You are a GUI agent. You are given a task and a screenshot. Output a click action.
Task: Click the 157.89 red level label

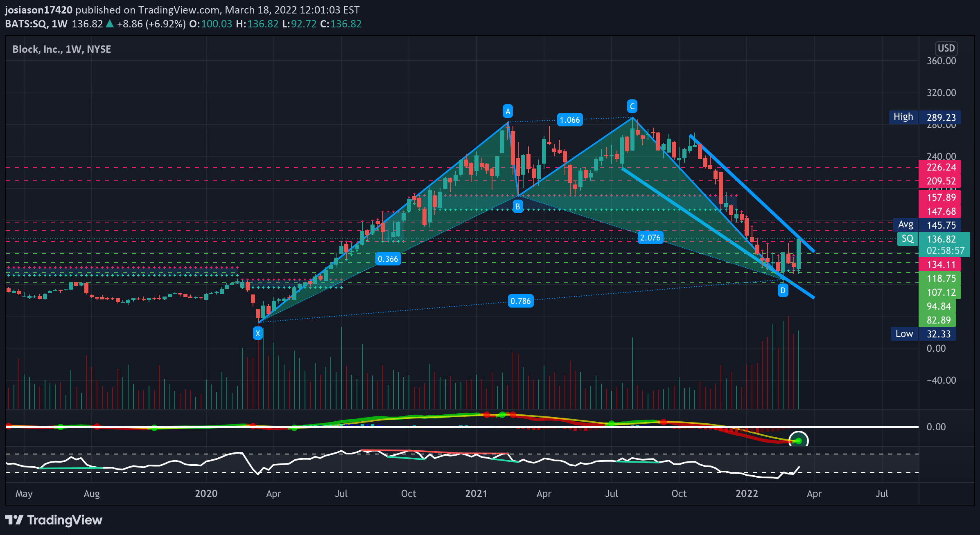940,198
